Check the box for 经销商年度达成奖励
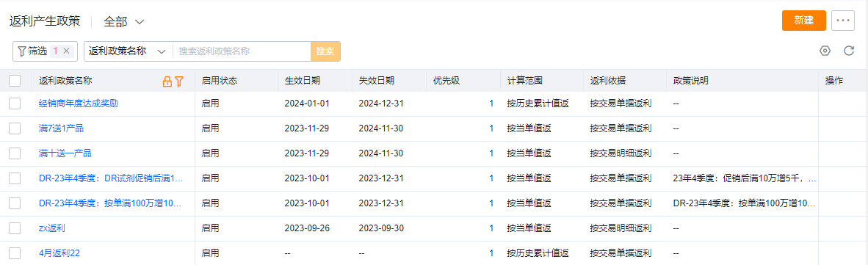 tap(15, 103)
